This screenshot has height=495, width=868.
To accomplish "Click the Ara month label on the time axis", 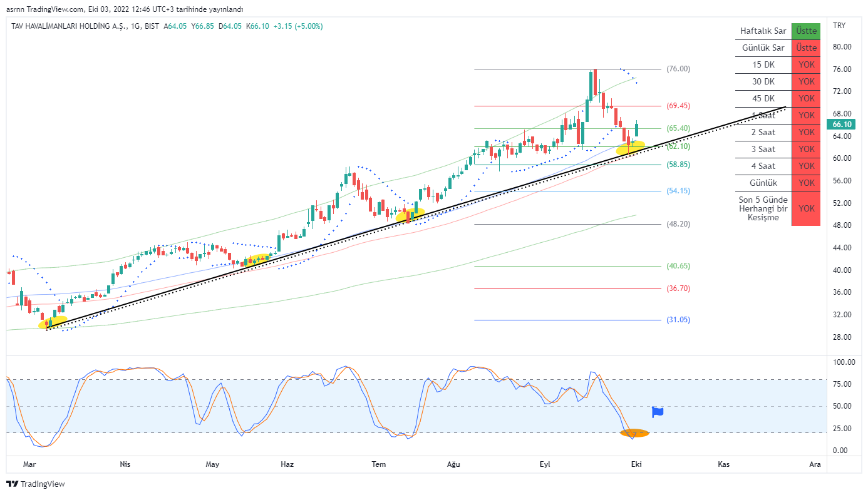I will point(815,464).
